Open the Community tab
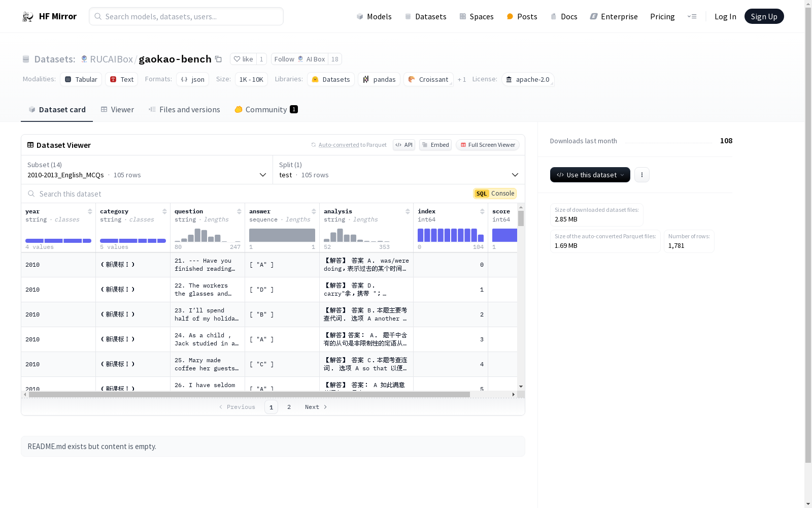This screenshot has width=812, height=508. coord(266,110)
